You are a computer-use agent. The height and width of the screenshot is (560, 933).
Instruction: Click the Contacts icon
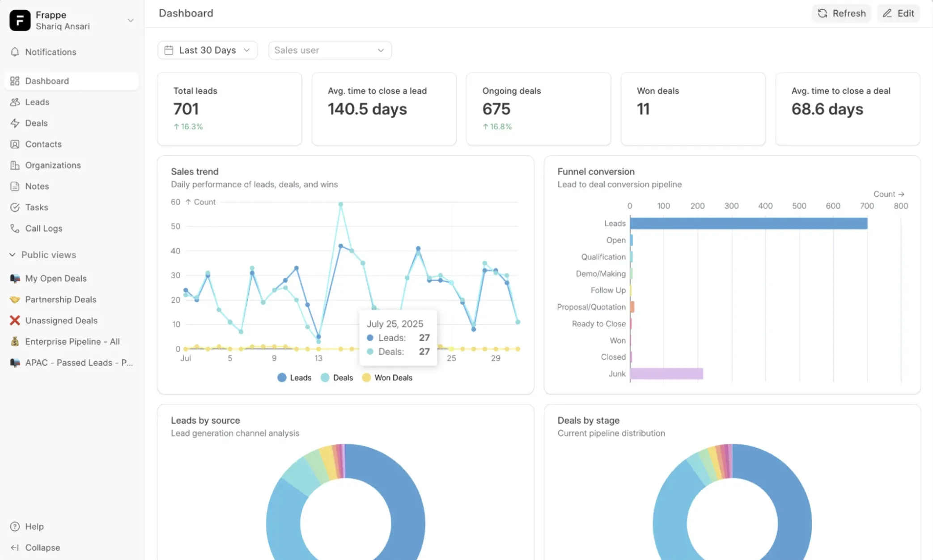(x=15, y=144)
